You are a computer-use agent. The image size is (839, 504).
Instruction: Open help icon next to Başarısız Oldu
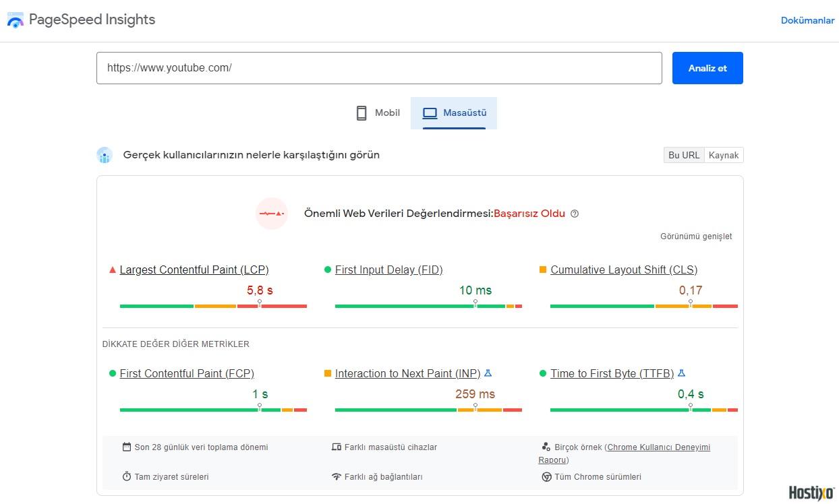(575, 214)
